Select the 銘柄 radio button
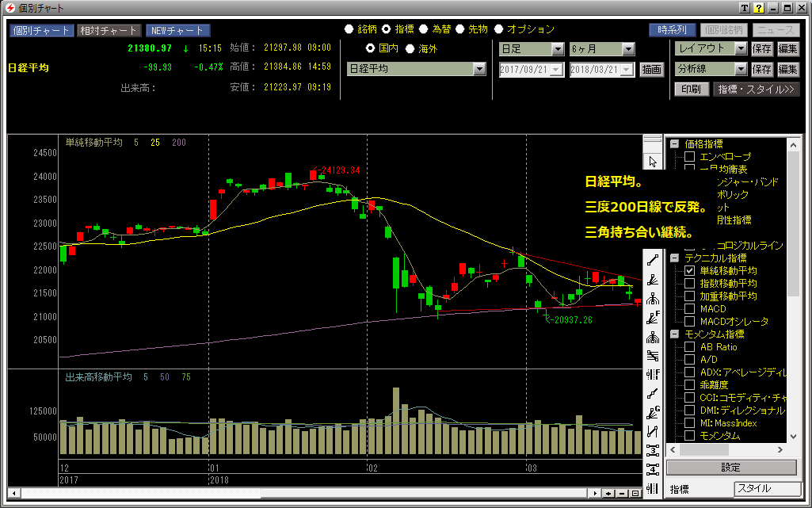 click(x=349, y=29)
